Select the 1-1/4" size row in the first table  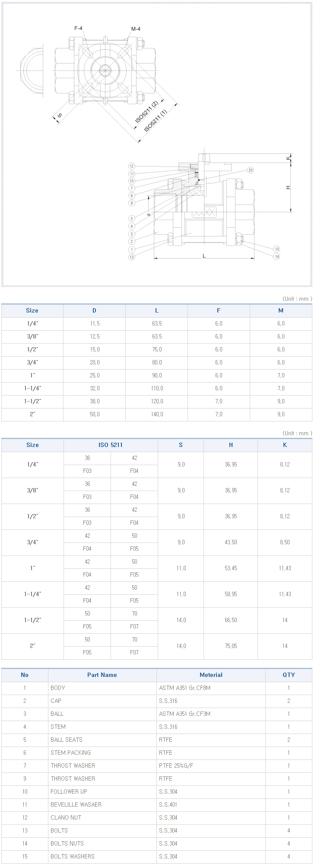[x=157, y=389]
